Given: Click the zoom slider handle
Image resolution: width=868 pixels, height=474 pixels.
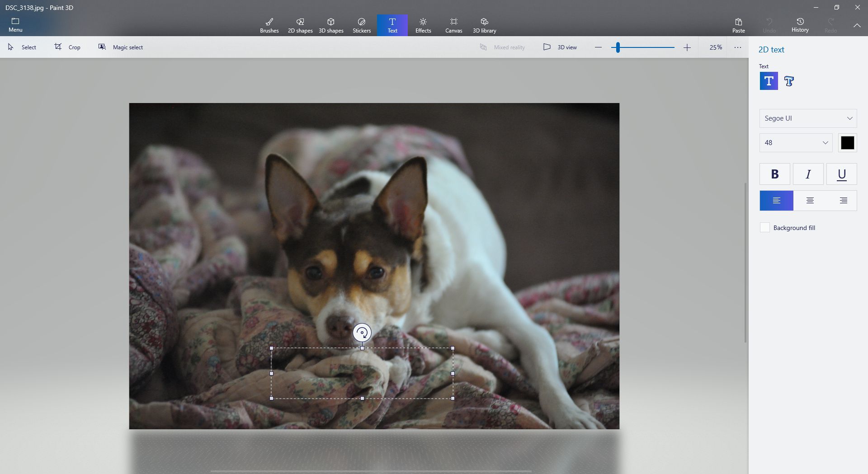Looking at the screenshot, I should point(618,47).
